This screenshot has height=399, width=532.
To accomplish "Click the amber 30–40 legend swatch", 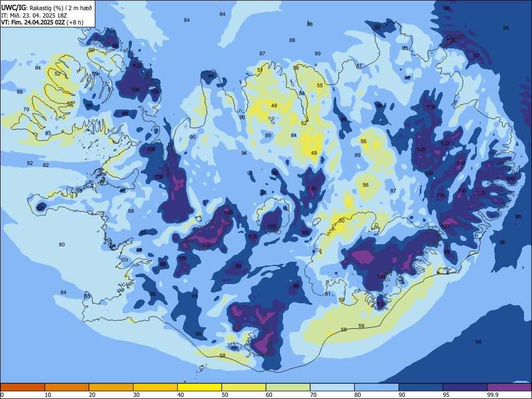I will pos(155,387).
